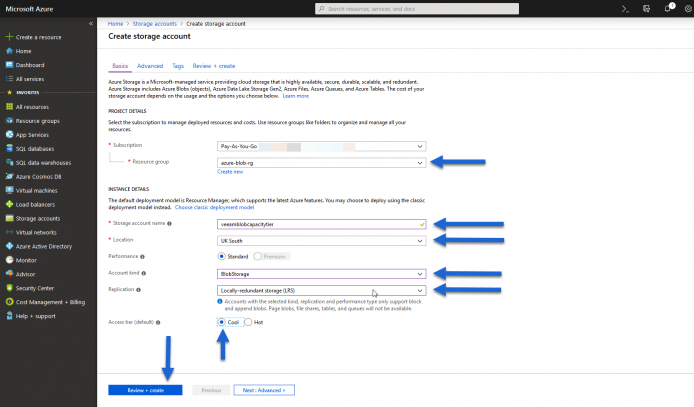
Task: Select the Standard performance radio button
Action: pyautogui.click(x=221, y=256)
